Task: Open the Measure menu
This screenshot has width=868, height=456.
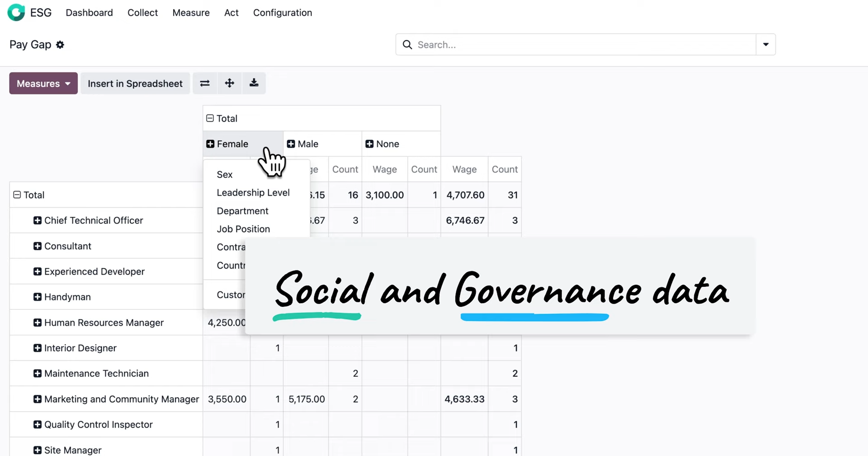Action: tap(191, 13)
